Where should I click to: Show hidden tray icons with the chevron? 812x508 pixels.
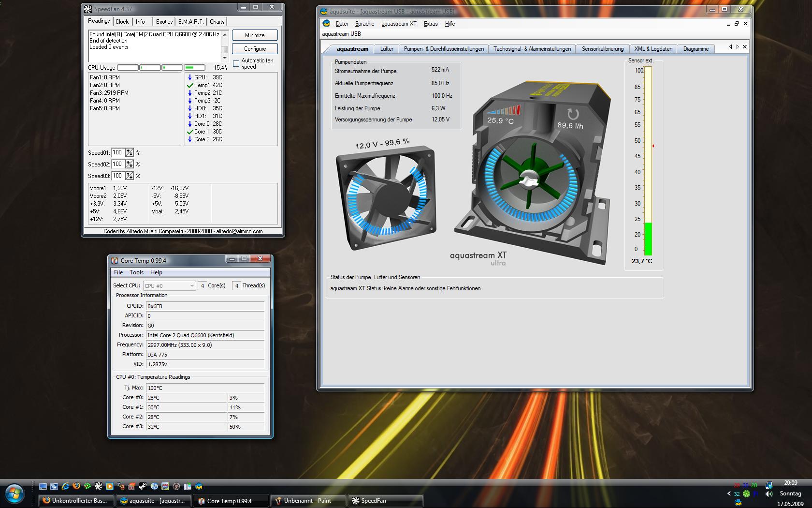[x=729, y=493]
